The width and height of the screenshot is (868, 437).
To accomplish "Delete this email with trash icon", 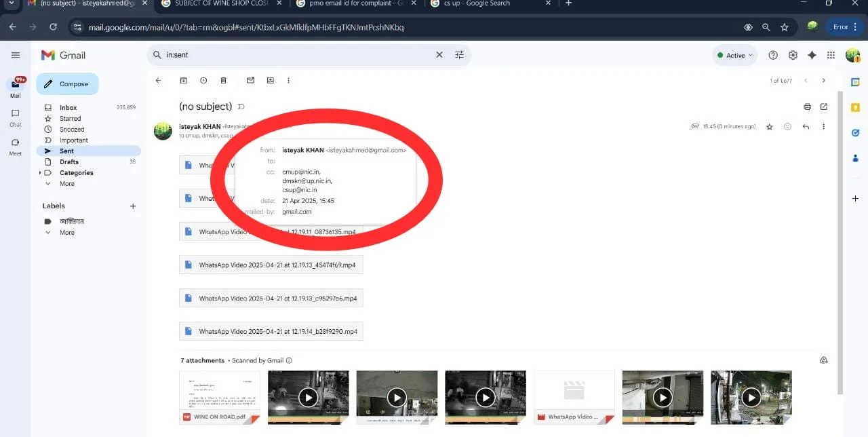I will 223,80.
